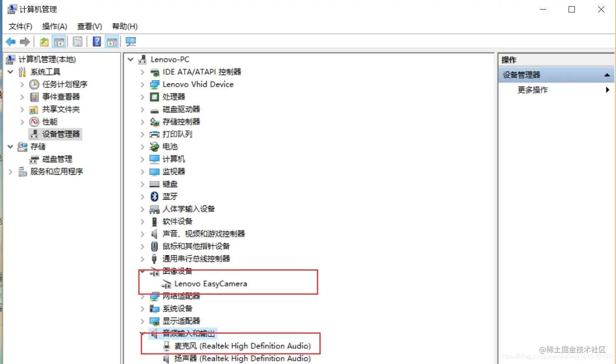Click the Bluetooth icon beside 蓝牙
616x364 pixels.
(x=155, y=196)
